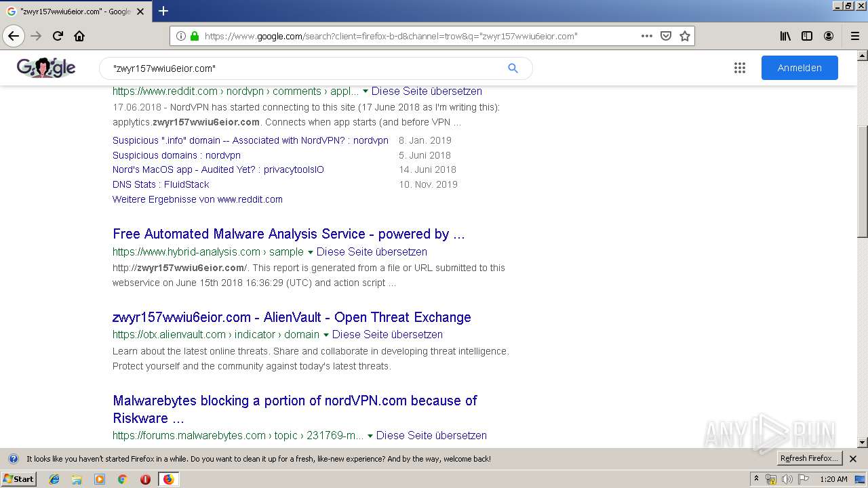The width and height of the screenshot is (868, 488).
Task: Show hidden tray icons arrow
Action: pyautogui.click(x=757, y=479)
